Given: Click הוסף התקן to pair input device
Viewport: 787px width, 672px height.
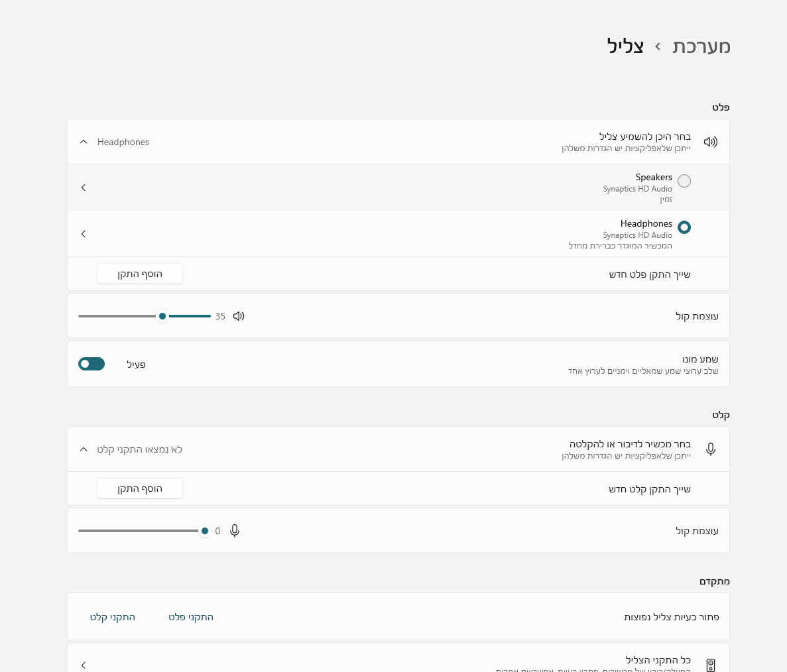Looking at the screenshot, I should [140, 488].
